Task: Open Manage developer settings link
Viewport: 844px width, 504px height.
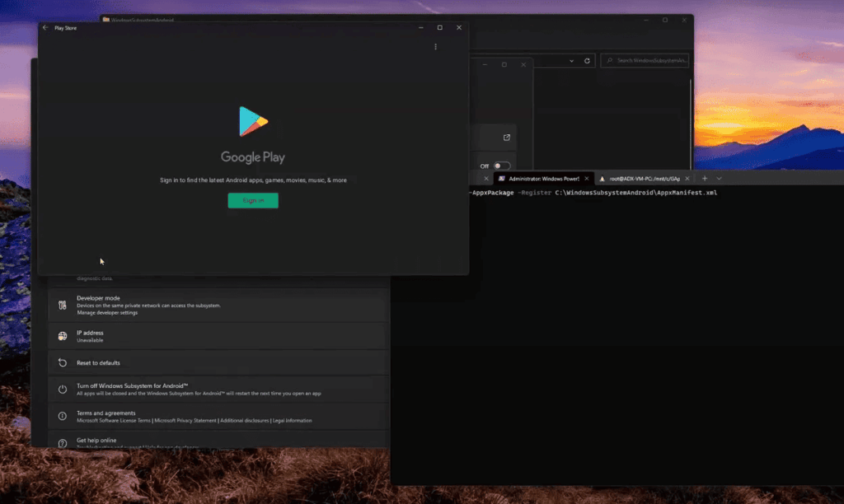Action: [107, 312]
